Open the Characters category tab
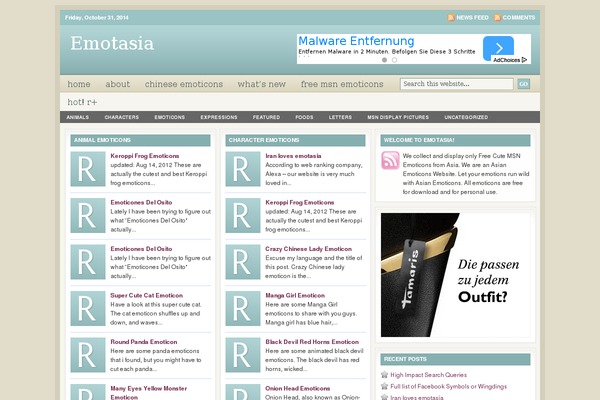Image resolution: width=600 pixels, height=400 pixels. click(x=122, y=117)
